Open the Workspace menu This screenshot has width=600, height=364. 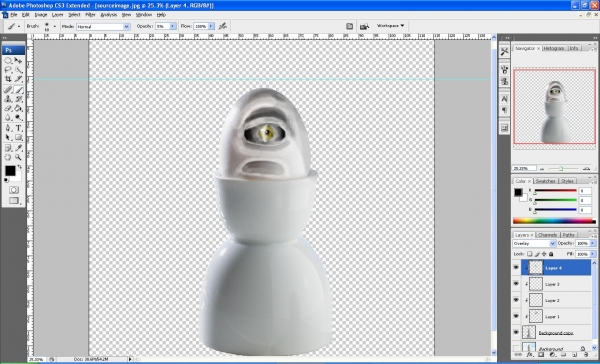coord(390,26)
